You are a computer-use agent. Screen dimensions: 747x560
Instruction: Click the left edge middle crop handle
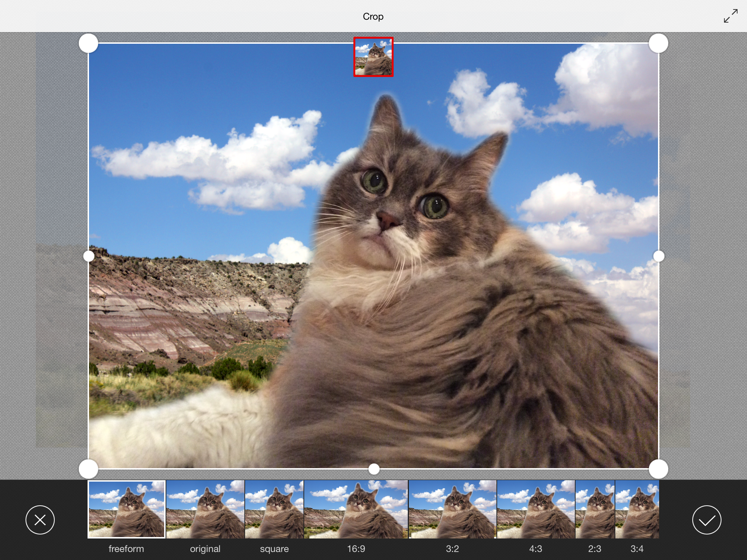pos(89,256)
